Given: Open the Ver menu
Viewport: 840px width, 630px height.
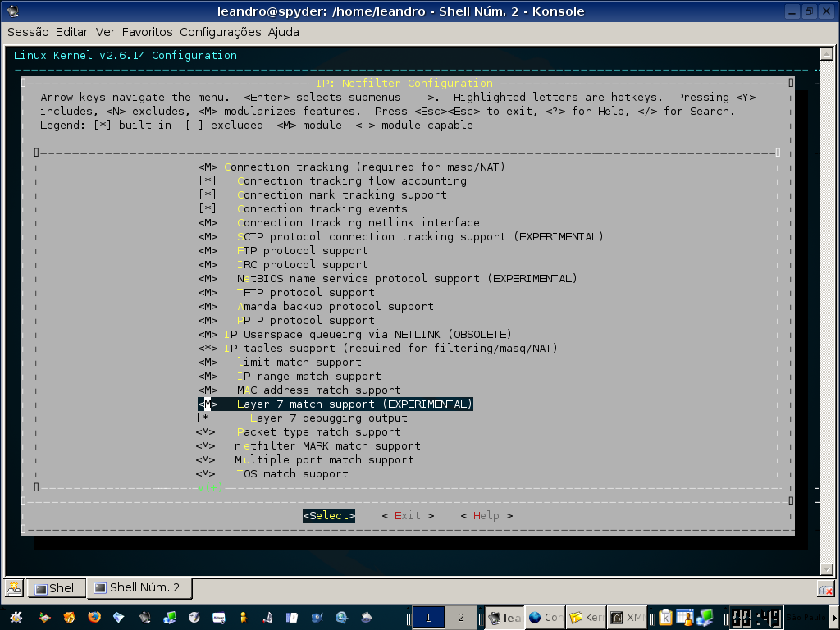Looking at the screenshot, I should [105, 32].
